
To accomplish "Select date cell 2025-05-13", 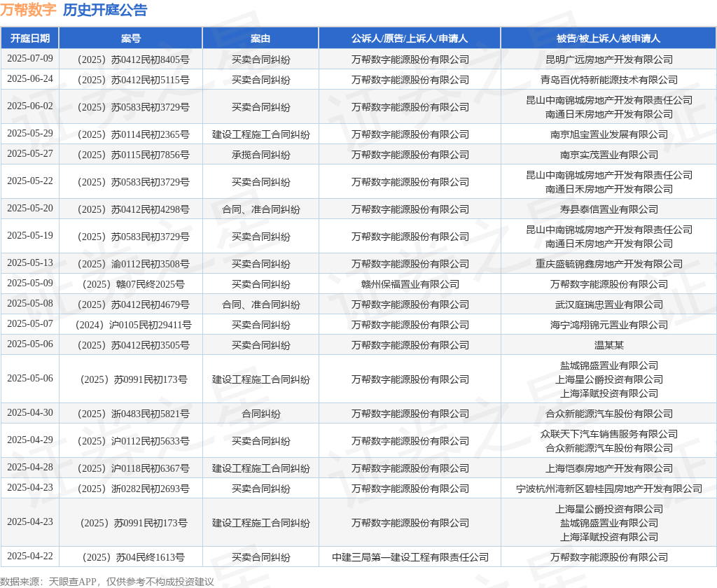I will (x=29, y=263).
